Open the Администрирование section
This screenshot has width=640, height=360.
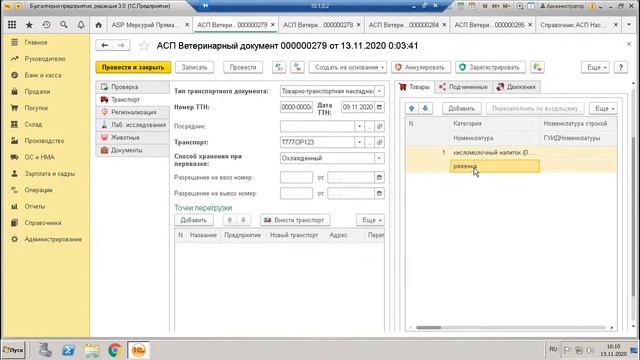(x=53, y=239)
